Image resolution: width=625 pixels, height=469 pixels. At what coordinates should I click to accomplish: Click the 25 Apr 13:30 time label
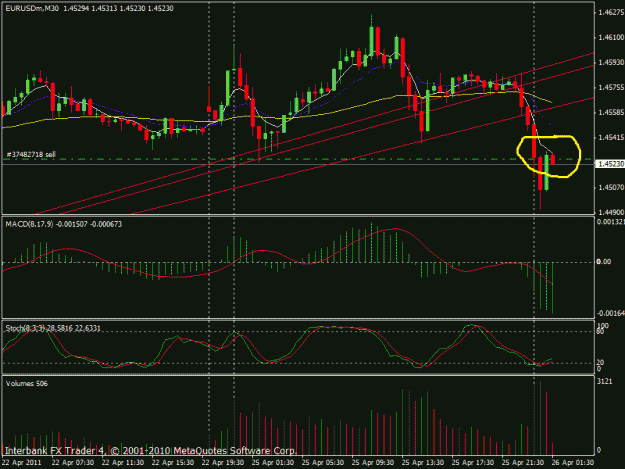click(x=423, y=463)
